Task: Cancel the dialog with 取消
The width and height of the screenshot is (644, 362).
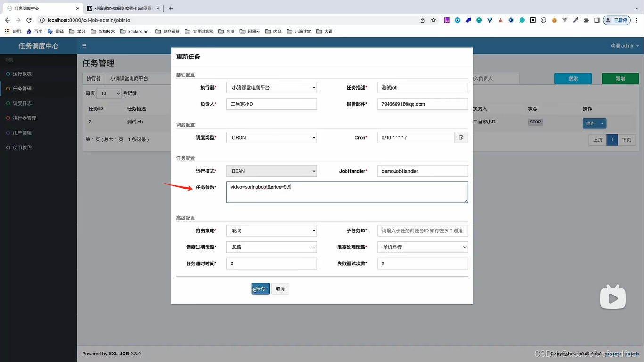Action: click(280, 289)
